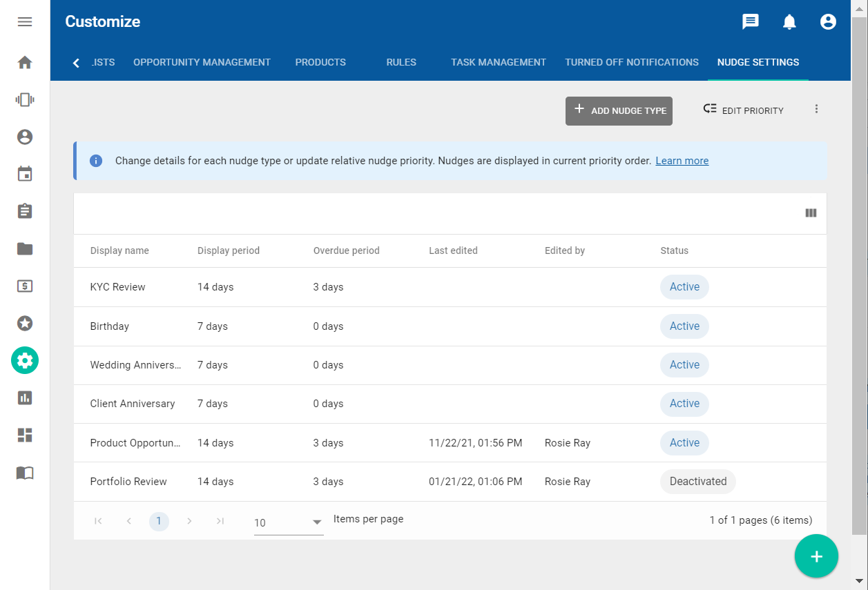Click the Deactivated status chip for Portfolio Review
The width and height of the screenshot is (868, 590).
coord(697,482)
